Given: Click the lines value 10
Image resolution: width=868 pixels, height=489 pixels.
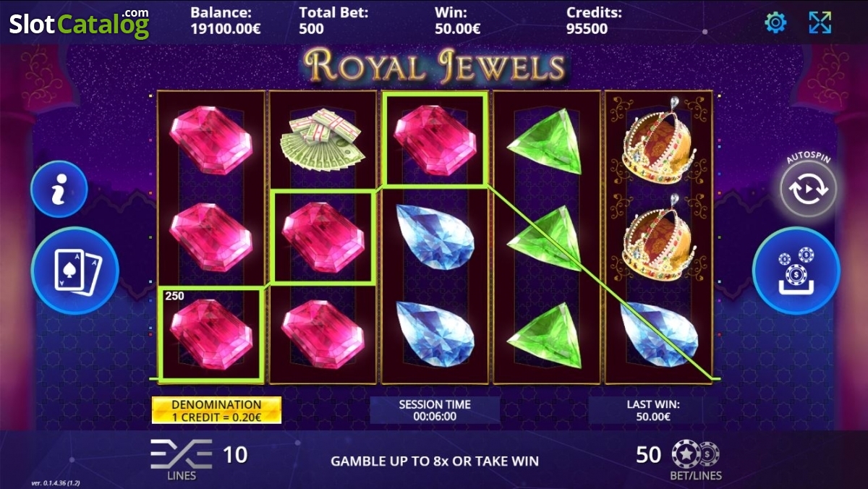Looking at the screenshot, I should click(235, 455).
